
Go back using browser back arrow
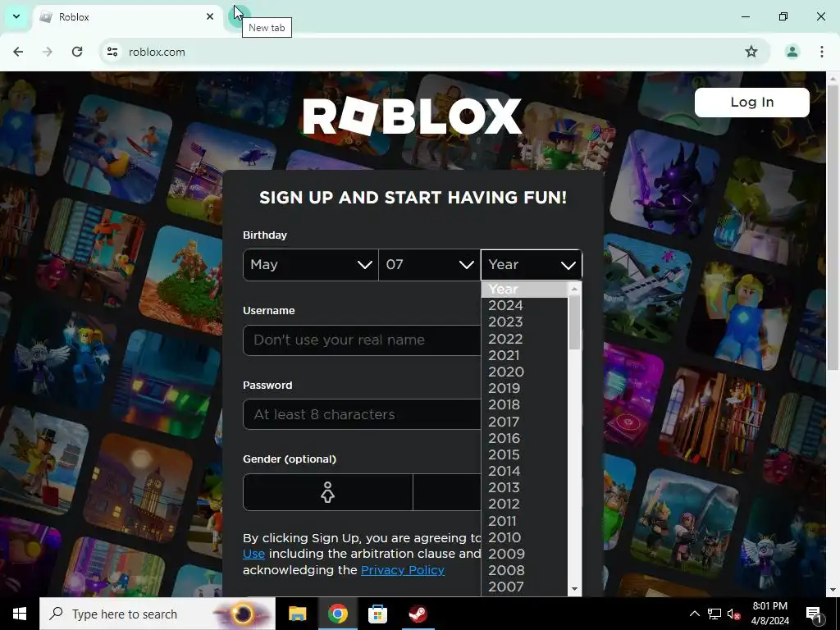coord(18,52)
